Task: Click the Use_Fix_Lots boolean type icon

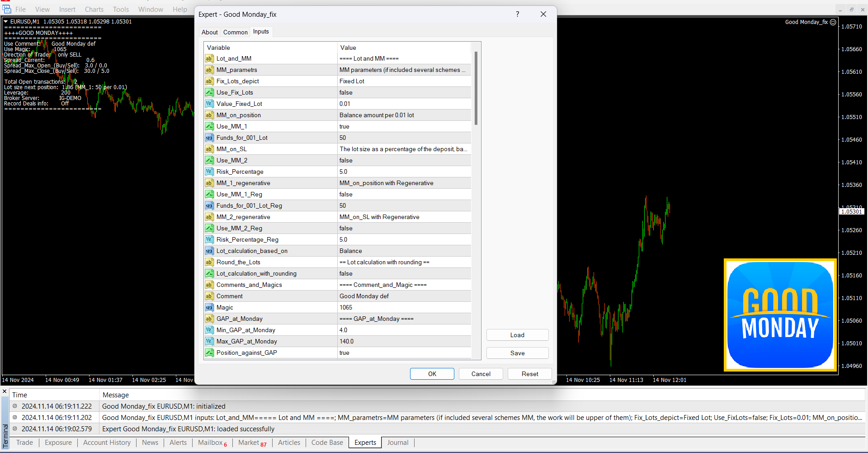Action: (x=209, y=92)
